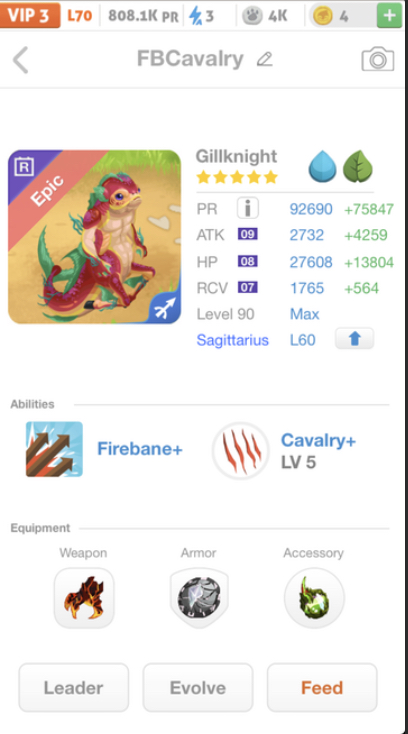Tap the leaf element icon

point(358,168)
